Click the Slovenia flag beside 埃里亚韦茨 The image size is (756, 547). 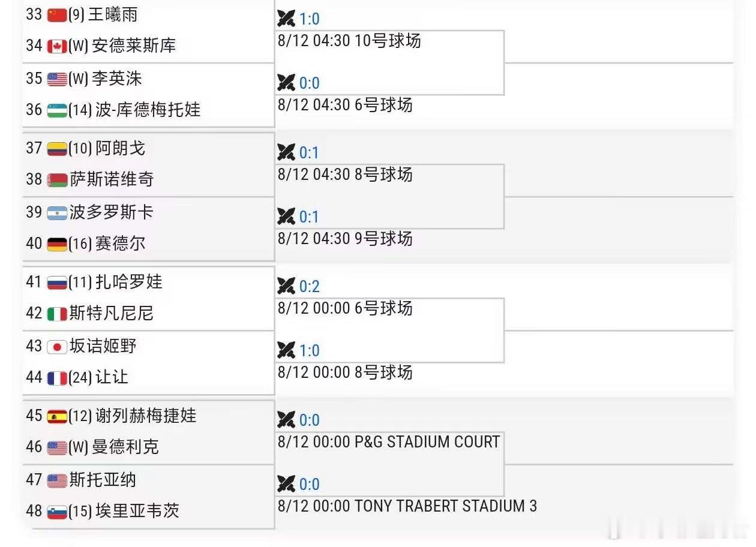(x=57, y=512)
